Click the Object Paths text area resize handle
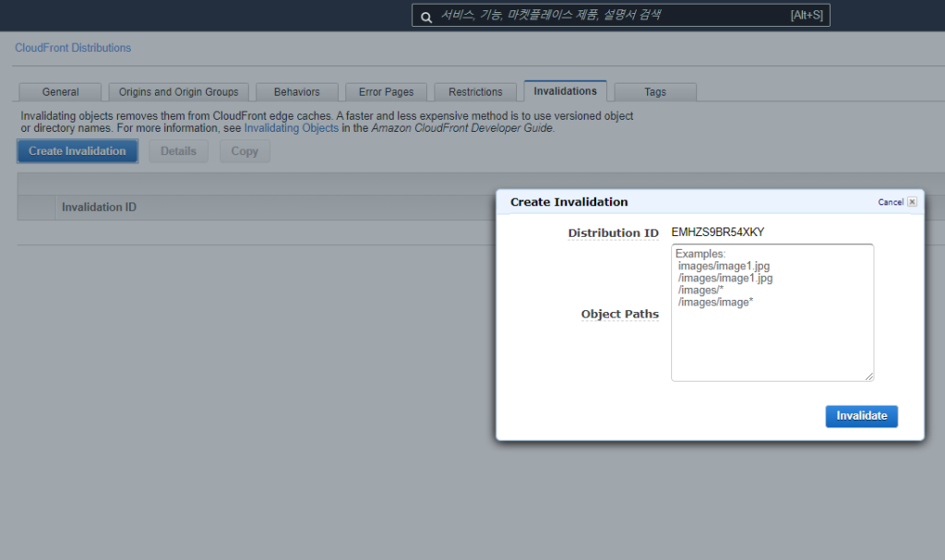Viewport: 945px width, 560px height. (868, 376)
